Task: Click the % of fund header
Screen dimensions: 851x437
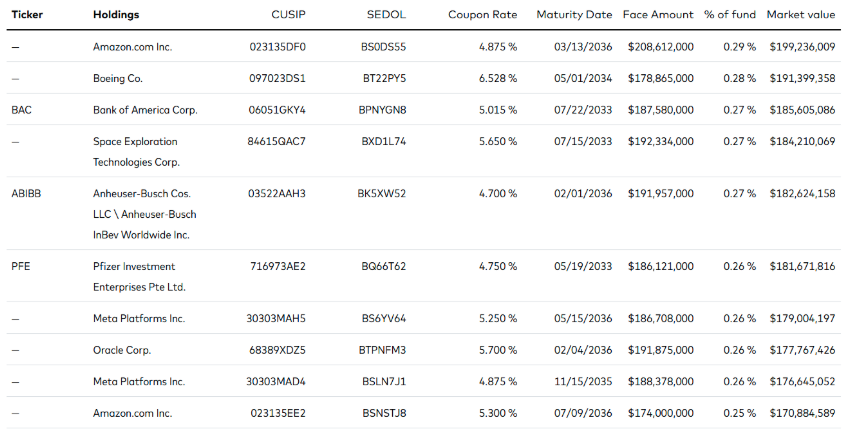Action: [730, 15]
